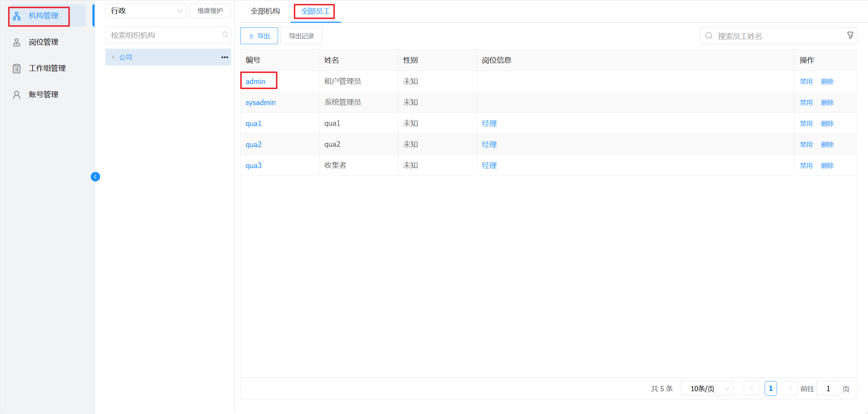The height and width of the screenshot is (414, 868).
Task: Open 工作组管理 in the sidebar
Action: pyautogui.click(x=47, y=68)
